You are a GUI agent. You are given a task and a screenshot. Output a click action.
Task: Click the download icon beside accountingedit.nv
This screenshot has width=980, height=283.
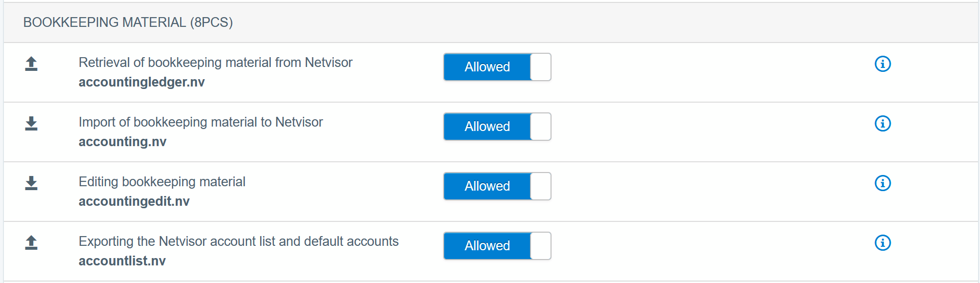(31, 183)
